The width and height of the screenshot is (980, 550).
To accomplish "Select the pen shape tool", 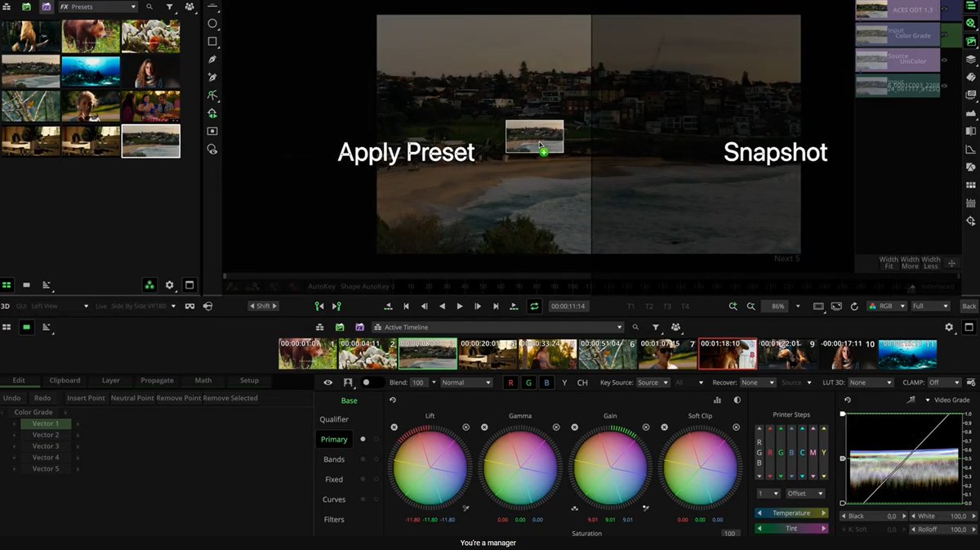I will [212, 60].
